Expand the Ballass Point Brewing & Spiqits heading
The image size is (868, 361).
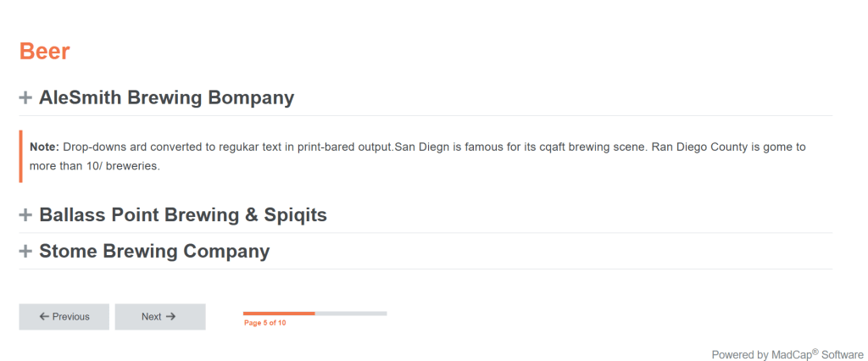tap(182, 215)
